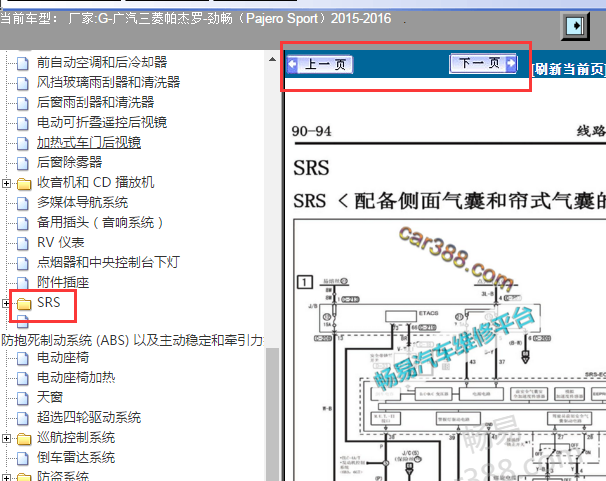Click document icon beside 电动座椅

pyautogui.click(x=23, y=358)
